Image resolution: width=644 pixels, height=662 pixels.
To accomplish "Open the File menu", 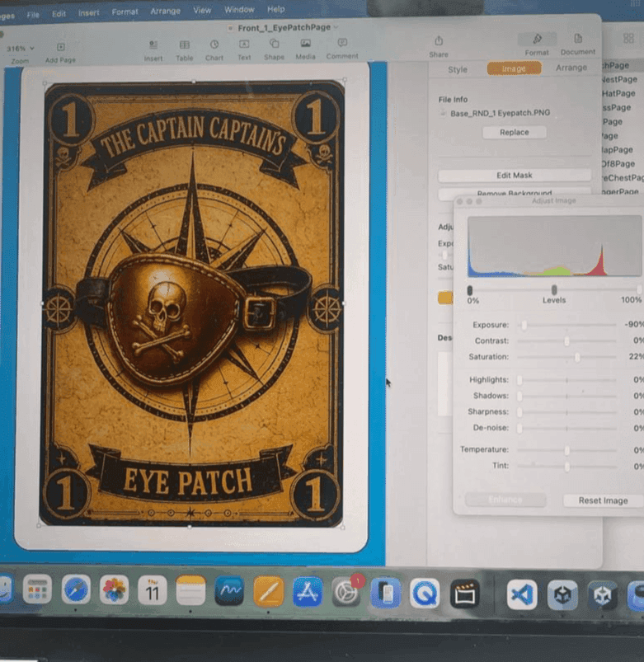I will (x=33, y=15).
